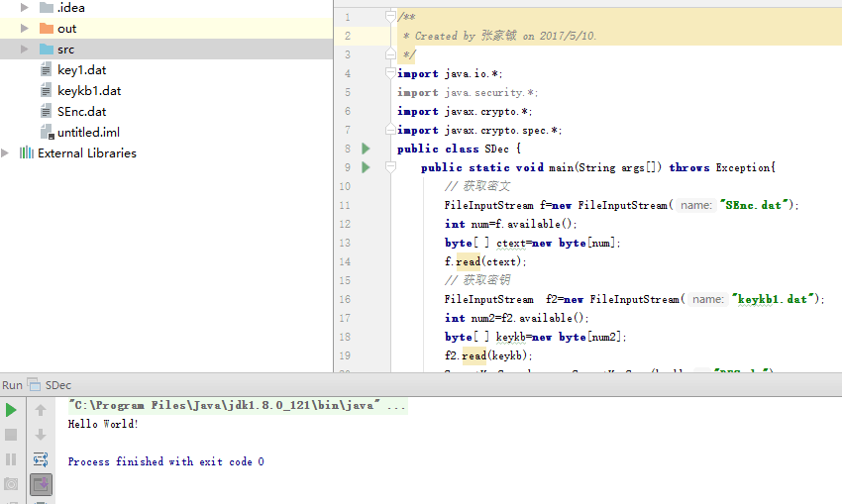Click the "SEnc.dat" string on line 11
842x504 pixels.
point(756,205)
